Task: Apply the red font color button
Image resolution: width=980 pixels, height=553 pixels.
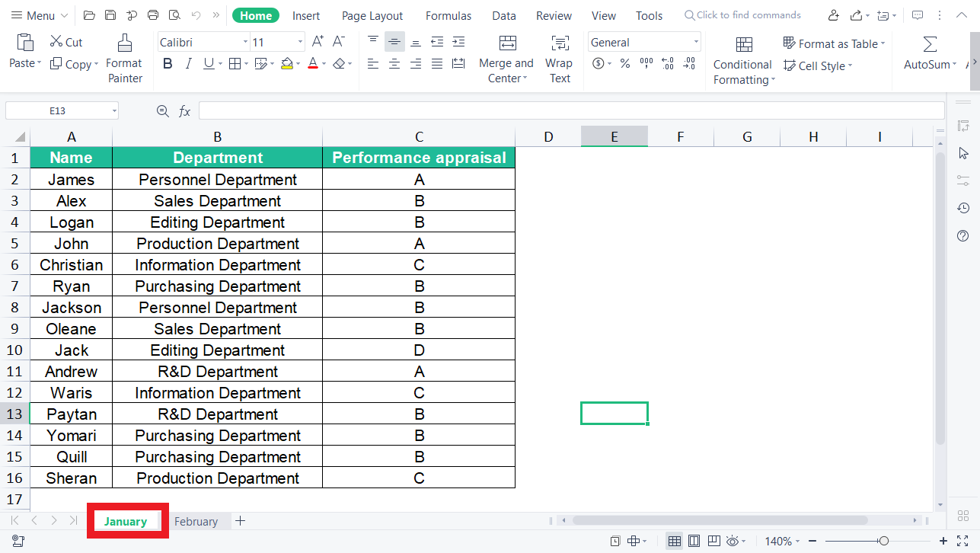Action: [x=313, y=64]
